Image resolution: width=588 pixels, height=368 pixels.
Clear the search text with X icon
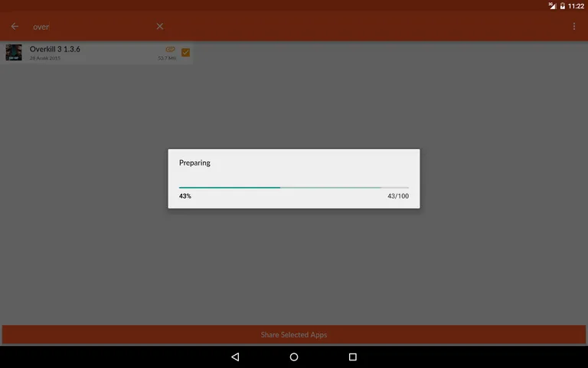click(160, 26)
